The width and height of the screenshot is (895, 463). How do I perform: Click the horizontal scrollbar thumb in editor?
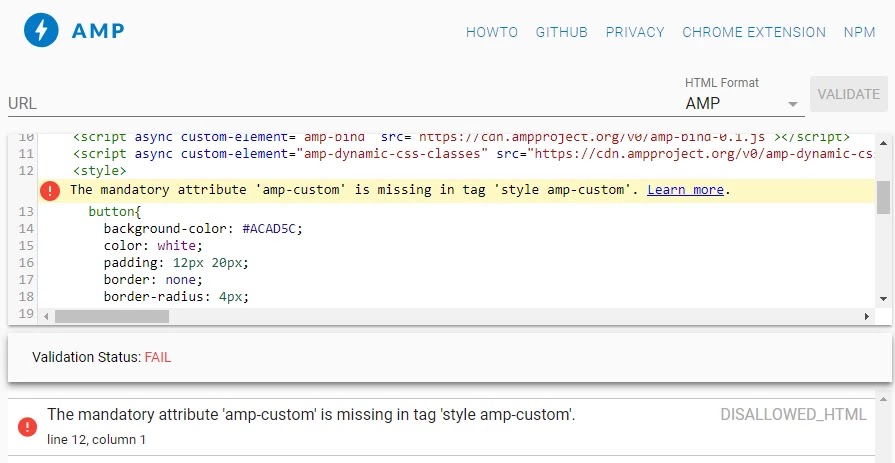[x=112, y=316]
